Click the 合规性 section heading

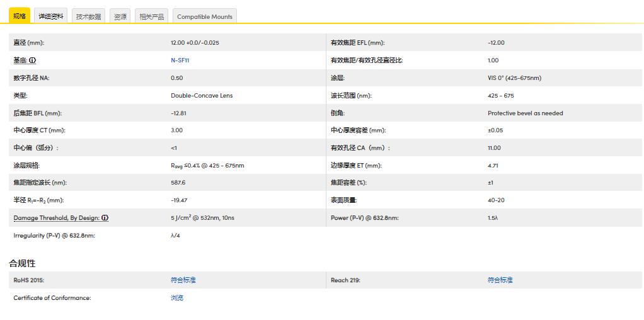[22, 263]
